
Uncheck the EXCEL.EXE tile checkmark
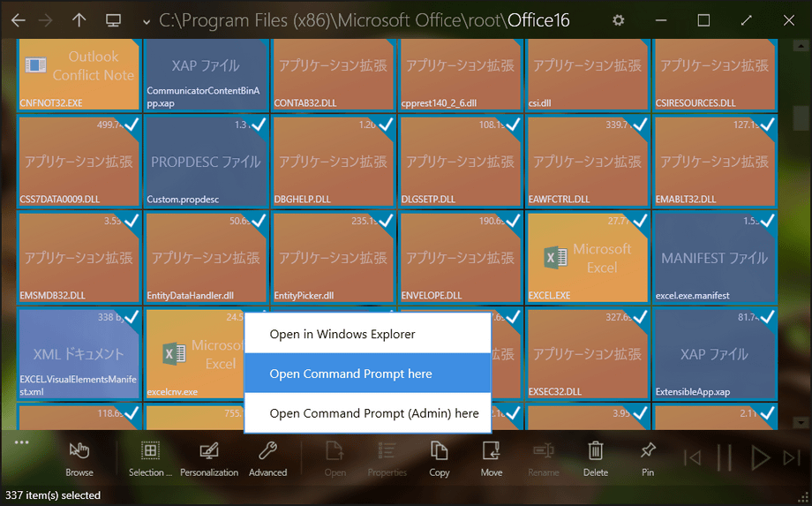click(640, 221)
